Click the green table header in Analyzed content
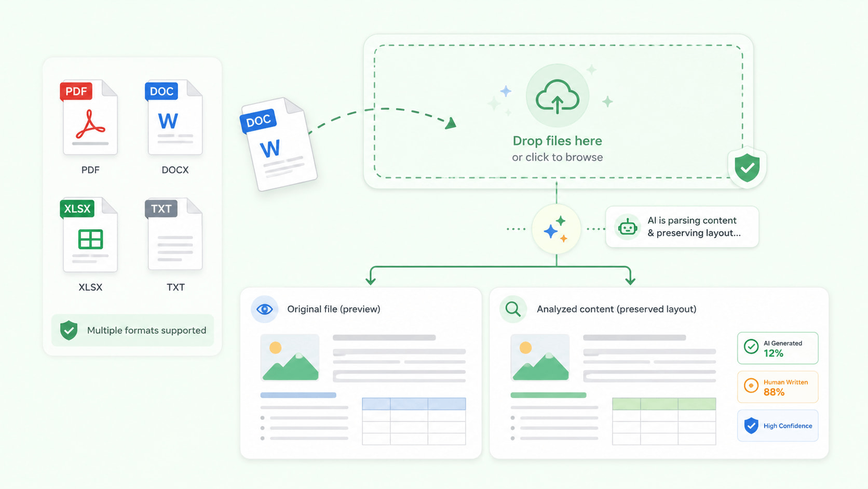Screen dimensions: 868x489 point(664,404)
